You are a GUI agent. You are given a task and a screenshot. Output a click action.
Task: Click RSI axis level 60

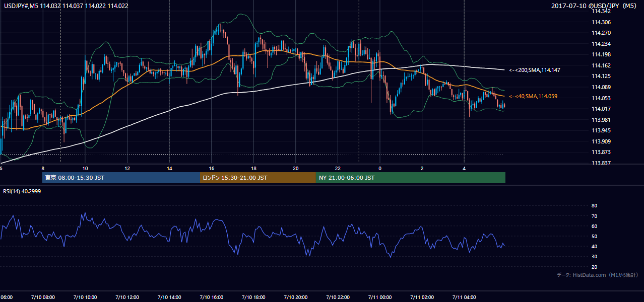point(594,226)
